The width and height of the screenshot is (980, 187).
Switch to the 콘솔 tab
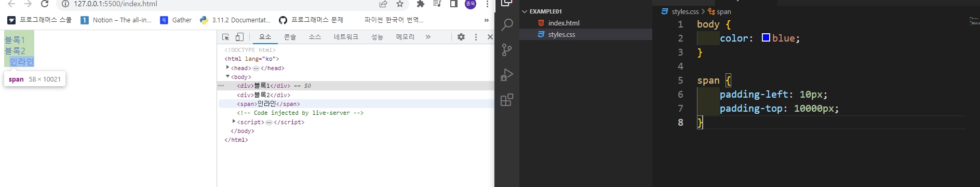tap(290, 37)
